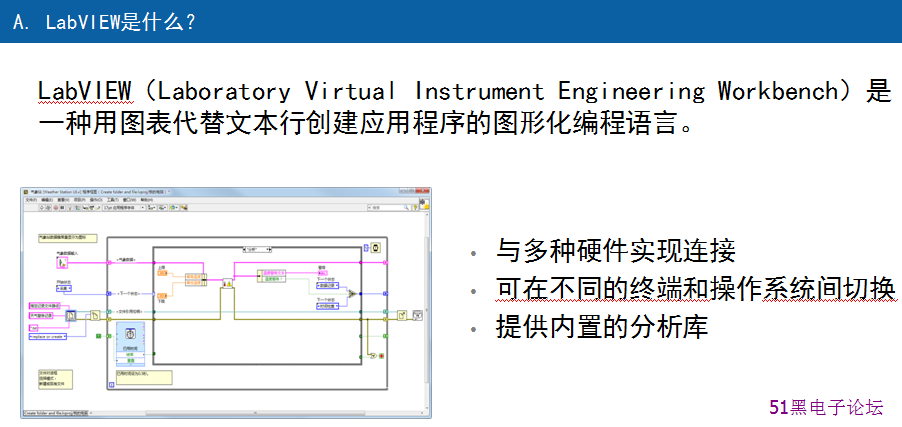902x427 pixels.
Task: Toggle Retain Wire Values button
Action: pos(78,208)
